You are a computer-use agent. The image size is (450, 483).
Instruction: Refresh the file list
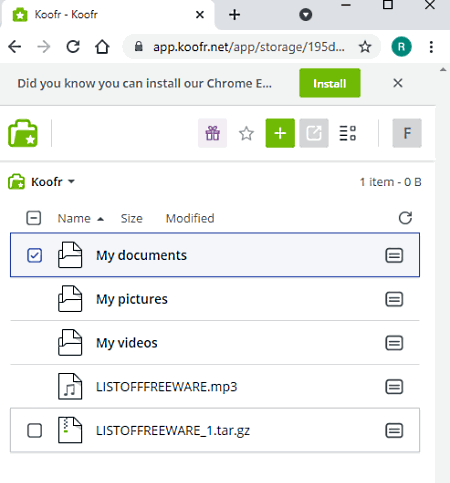coord(405,218)
